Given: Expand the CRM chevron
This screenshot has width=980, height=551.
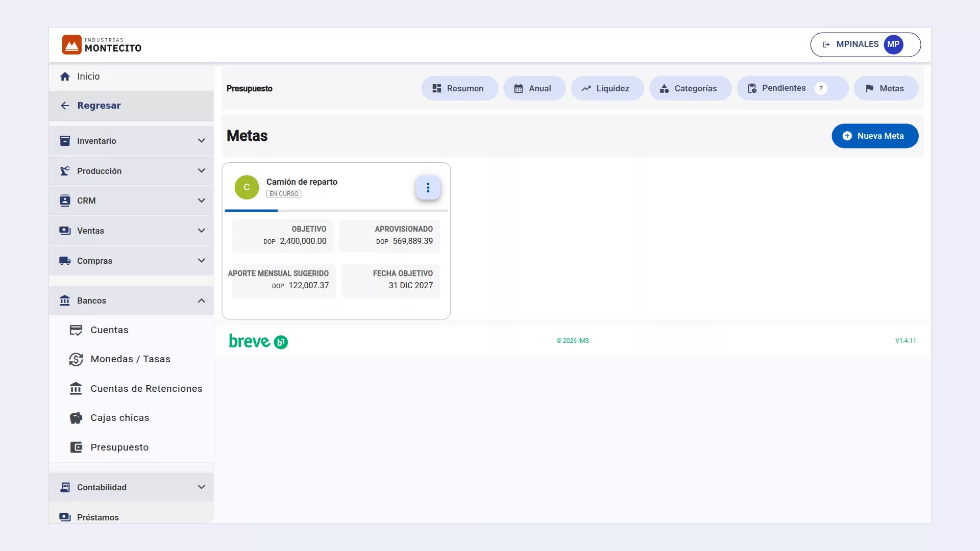Looking at the screenshot, I should tap(202, 201).
